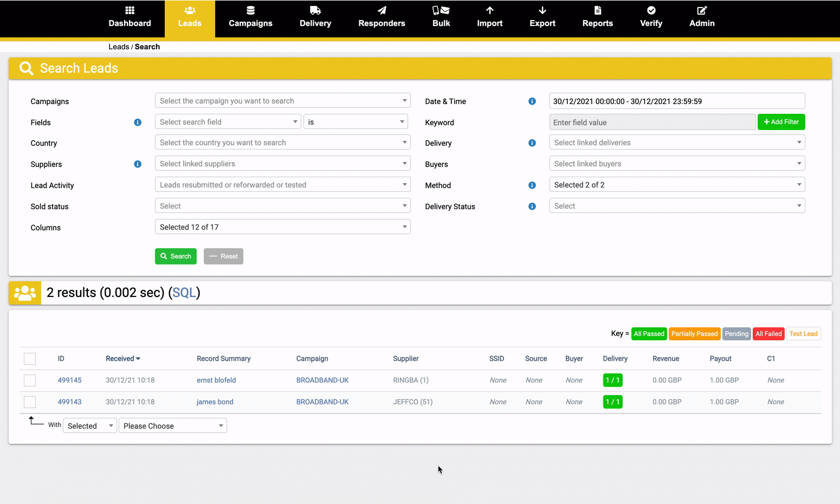Viewport: 840px width, 504px height.
Task: Show info for the Fields label
Action: coord(138,122)
